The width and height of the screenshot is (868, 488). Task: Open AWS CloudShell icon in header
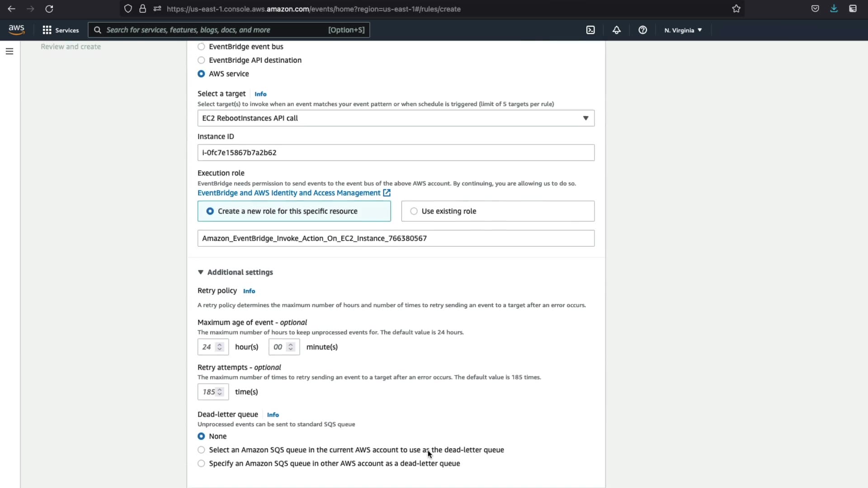click(x=590, y=30)
